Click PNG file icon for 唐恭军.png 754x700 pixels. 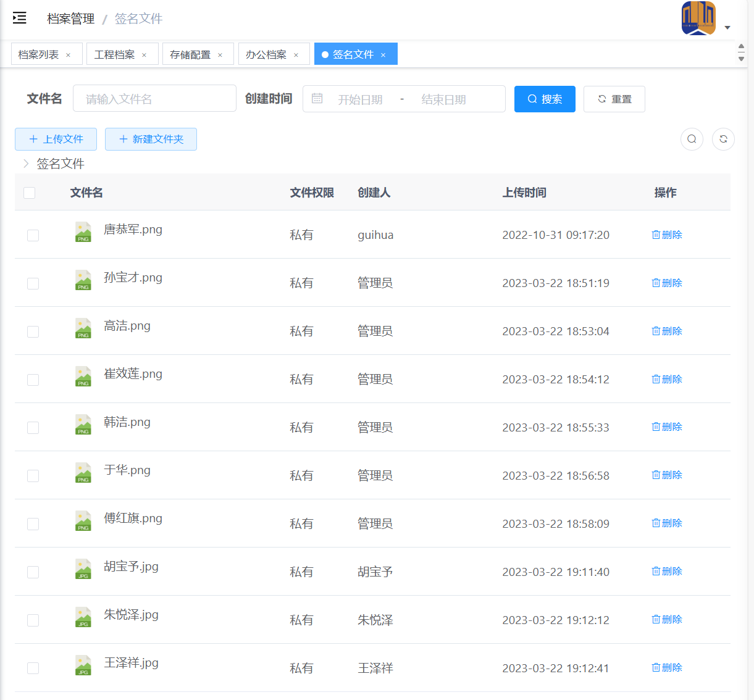click(83, 232)
